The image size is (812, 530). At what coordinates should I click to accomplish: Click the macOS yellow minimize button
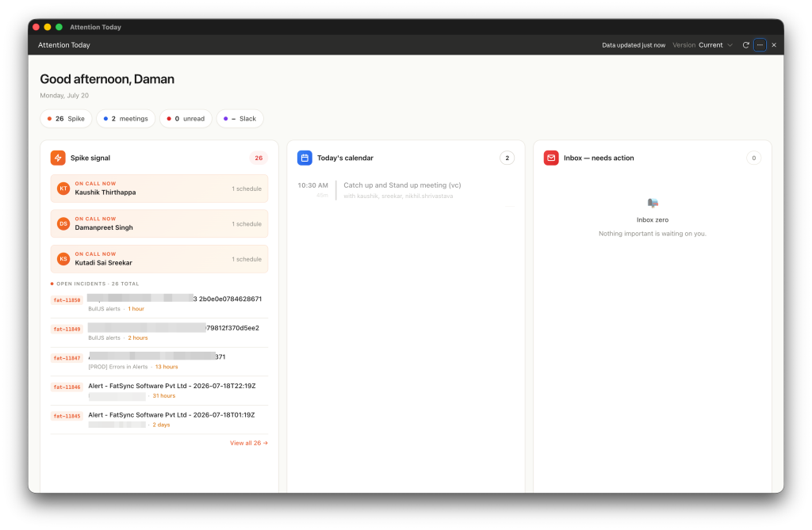tap(48, 27)
